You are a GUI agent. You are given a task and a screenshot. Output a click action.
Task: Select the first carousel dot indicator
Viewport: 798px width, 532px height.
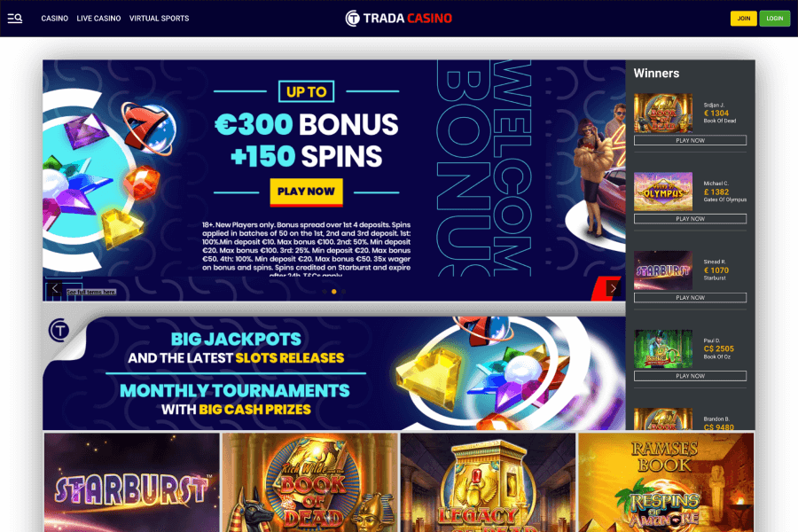coord(325,292)
